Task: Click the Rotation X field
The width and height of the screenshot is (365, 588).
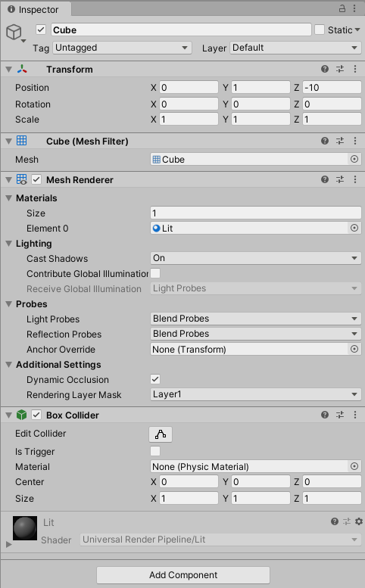Action: (189, 104)
